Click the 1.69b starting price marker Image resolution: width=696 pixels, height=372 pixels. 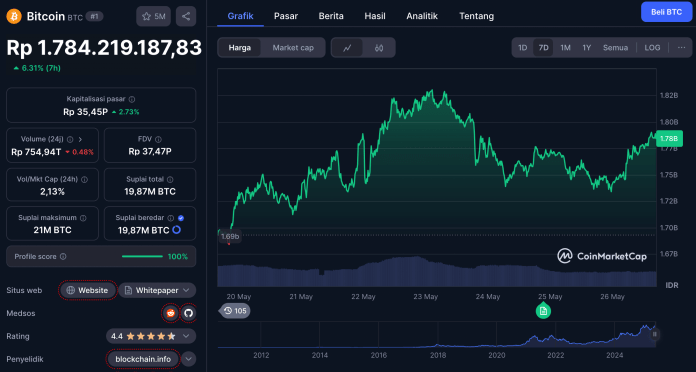[230, 236]
